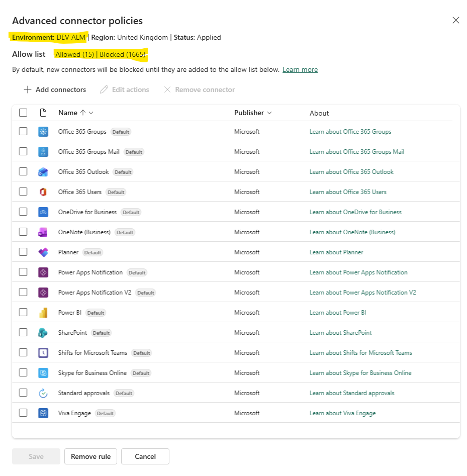Viewport: 467px width, 476px height.
Task: Click the Save button
Action: [x=36, y=456]
